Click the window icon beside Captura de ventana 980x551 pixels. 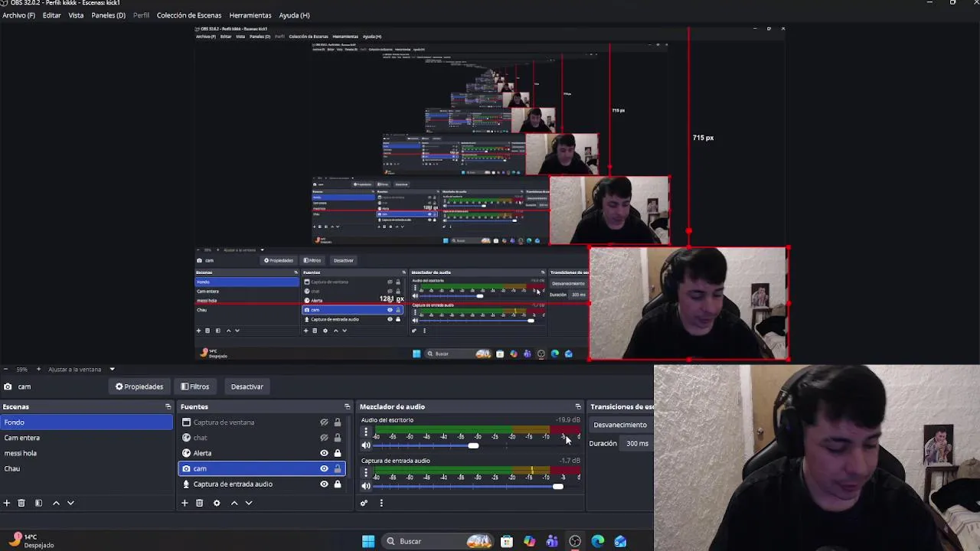point(186,422)
